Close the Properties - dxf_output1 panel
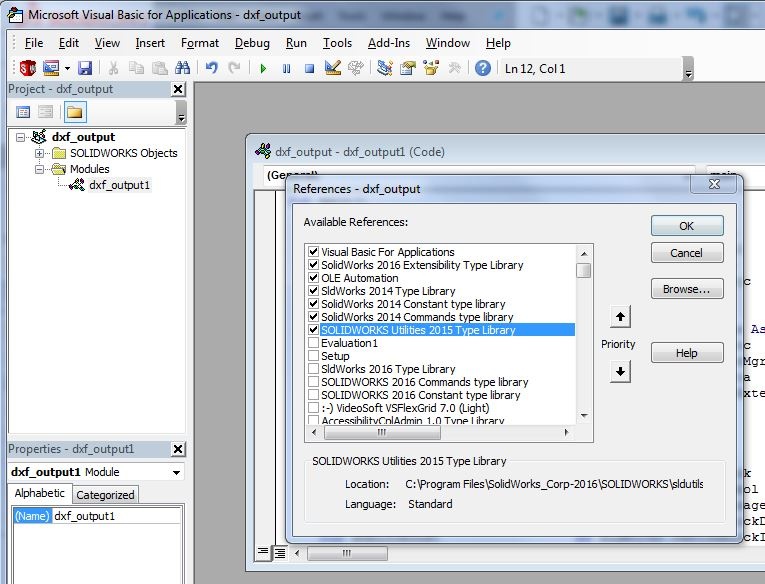 (x=178, y=449)
